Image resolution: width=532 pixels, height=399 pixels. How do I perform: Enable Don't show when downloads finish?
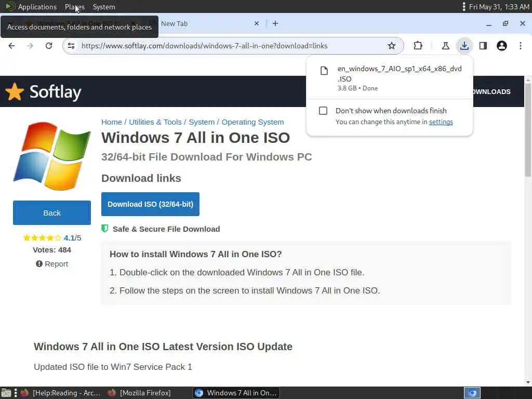point(323,111)
